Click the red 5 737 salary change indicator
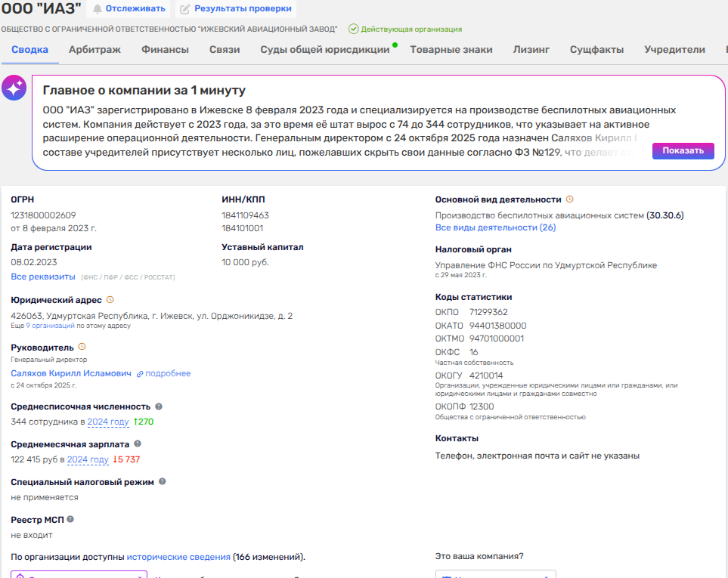 click(126, 459)
